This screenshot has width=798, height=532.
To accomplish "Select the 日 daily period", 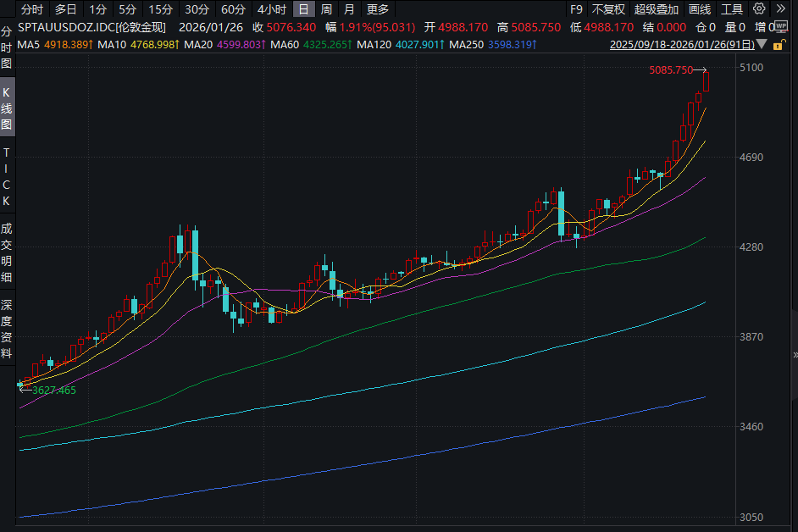I will tap(303, 9).
